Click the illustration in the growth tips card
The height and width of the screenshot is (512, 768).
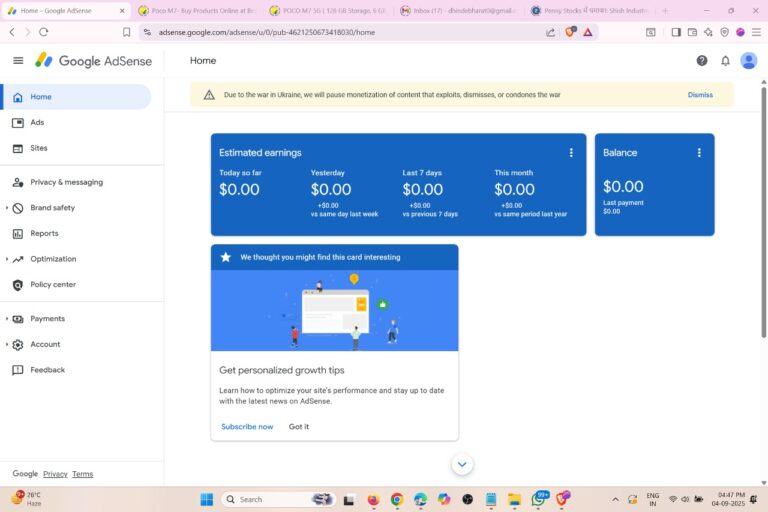coord(335,311)
